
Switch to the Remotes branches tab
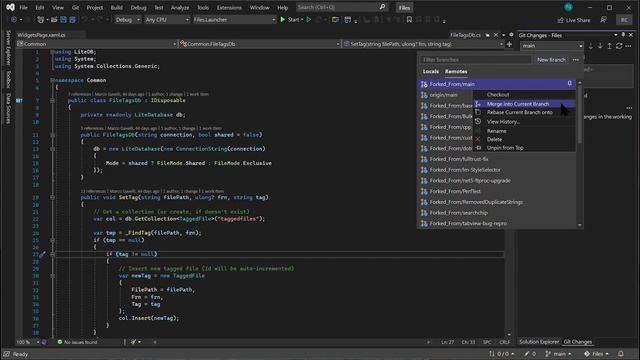[456, 71]
